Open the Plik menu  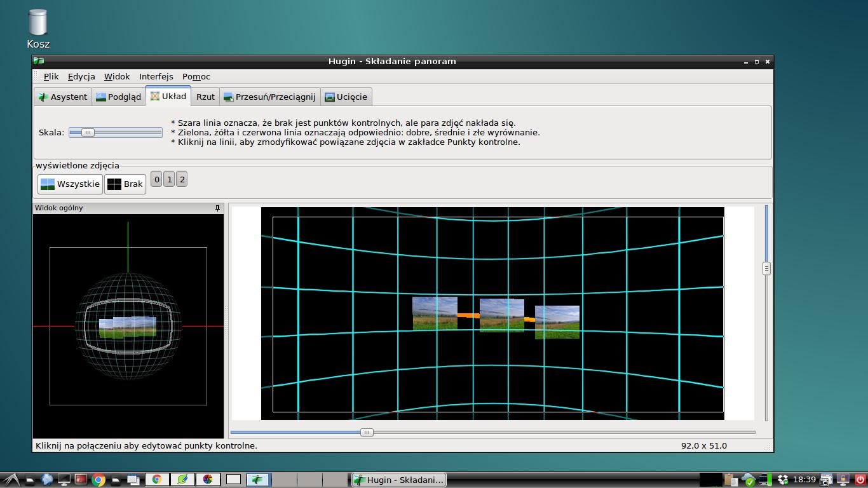click(x=51, y=76)
